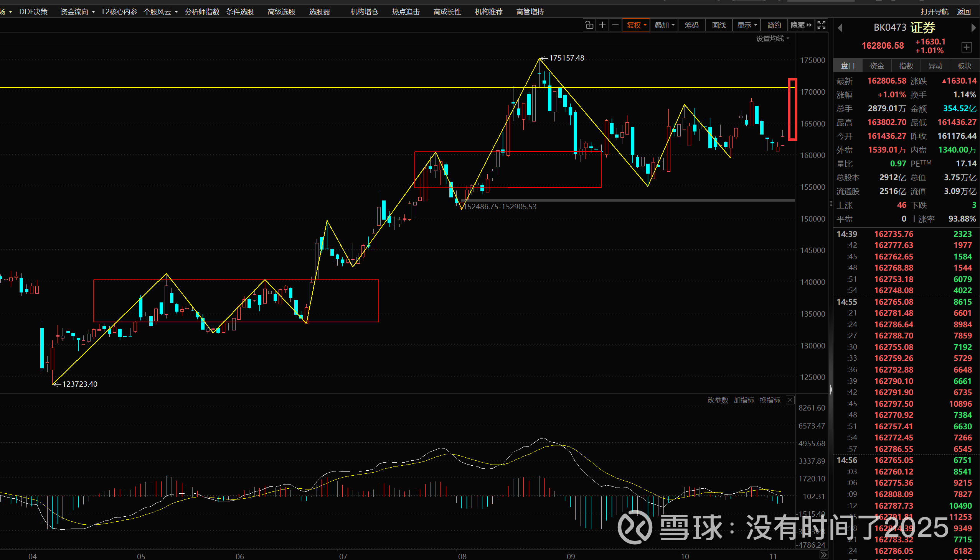980x560 pixels.
Task: Open 设置均线 moving average dropdown
Action: 772,38
